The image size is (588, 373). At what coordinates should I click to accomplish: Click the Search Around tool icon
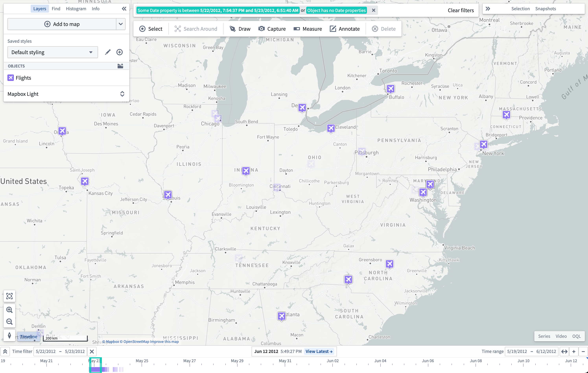click(x=177, y=29)
